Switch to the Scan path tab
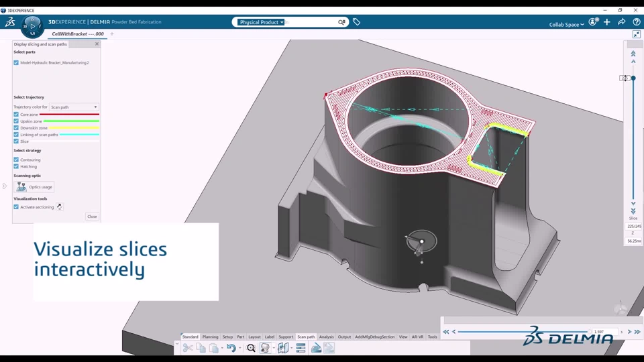644x362 pixels. (x=306, y=337)
